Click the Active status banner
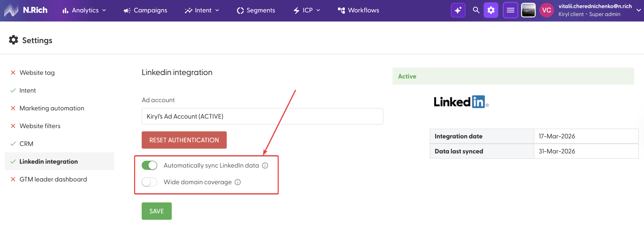The width and height of the screenshot is (644, 231). [513, 76]
